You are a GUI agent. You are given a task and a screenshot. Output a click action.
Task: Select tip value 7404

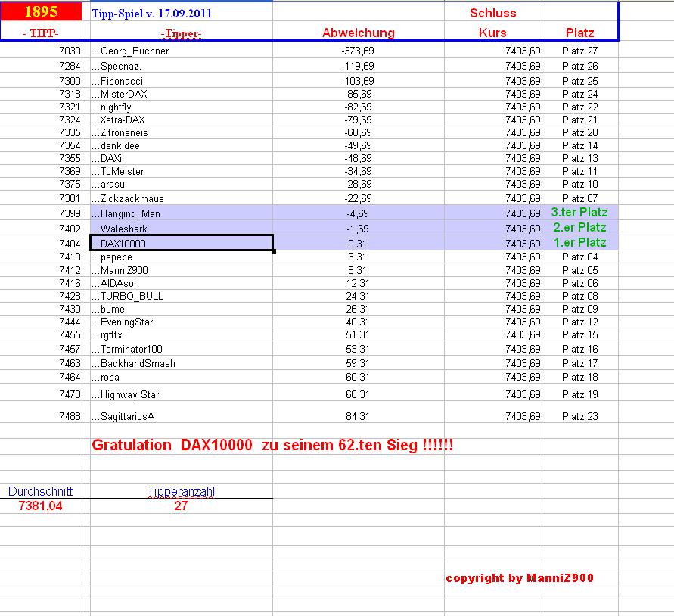click(70, 244)
